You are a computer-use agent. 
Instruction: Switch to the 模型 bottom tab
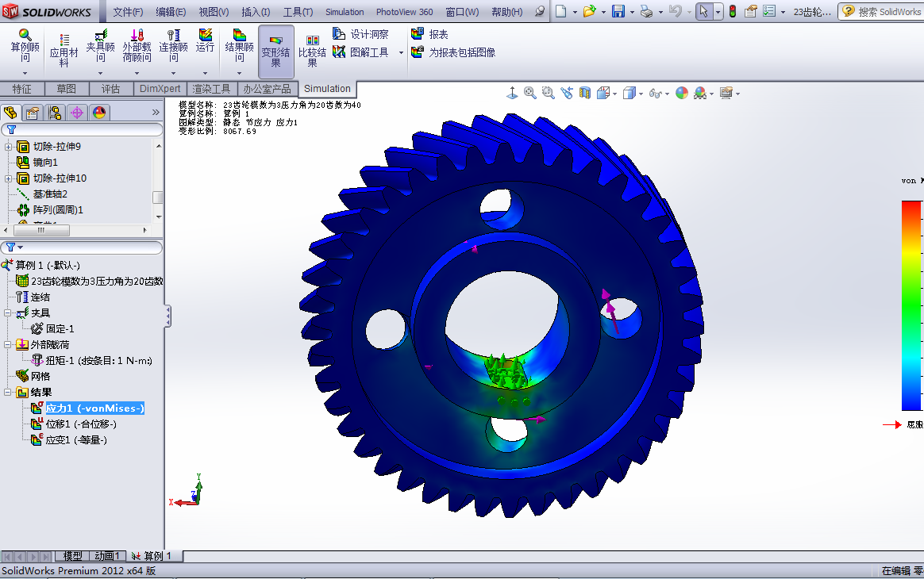pyautogui.click(x=72, y=555)
